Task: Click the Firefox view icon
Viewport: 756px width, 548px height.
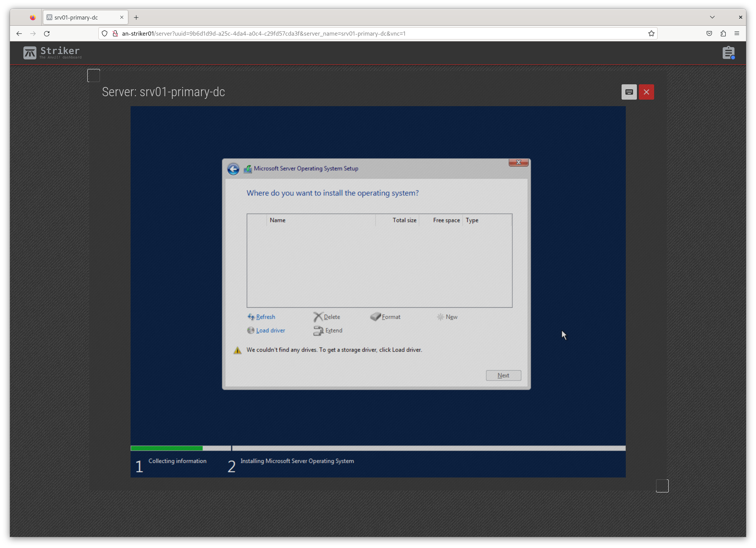Action: [33, 18]
